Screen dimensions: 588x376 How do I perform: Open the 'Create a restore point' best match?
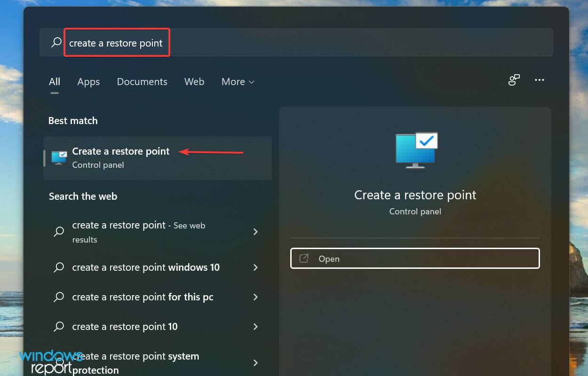(x=120, y=151)
